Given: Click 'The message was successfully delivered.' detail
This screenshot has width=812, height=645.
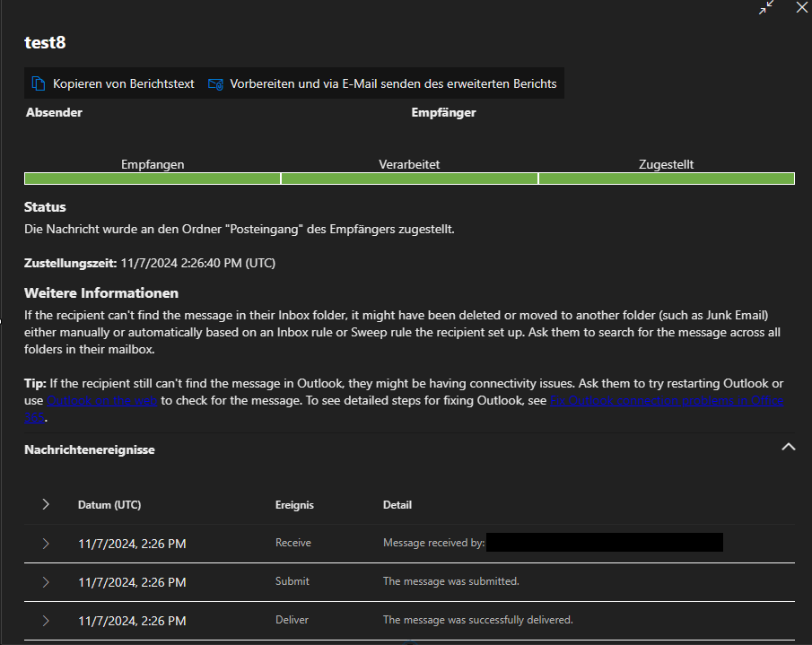Looking at the screenshot, I should [x=478, y=620].
